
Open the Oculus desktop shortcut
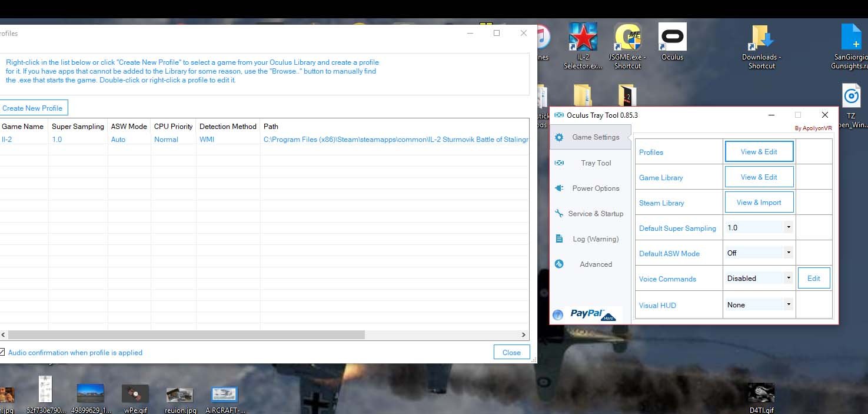click(672, 42)
